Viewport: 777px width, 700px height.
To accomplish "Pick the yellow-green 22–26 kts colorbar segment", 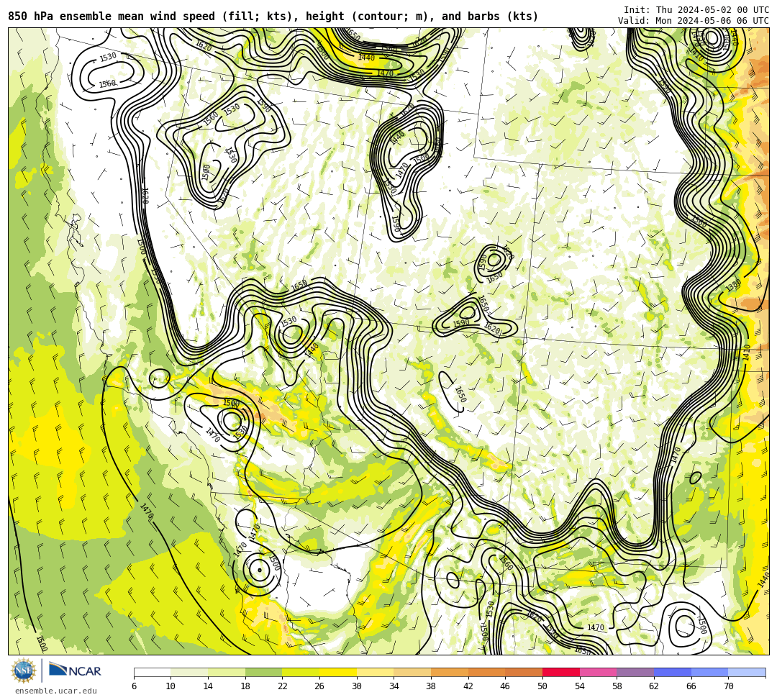I will tap(301, 672).
